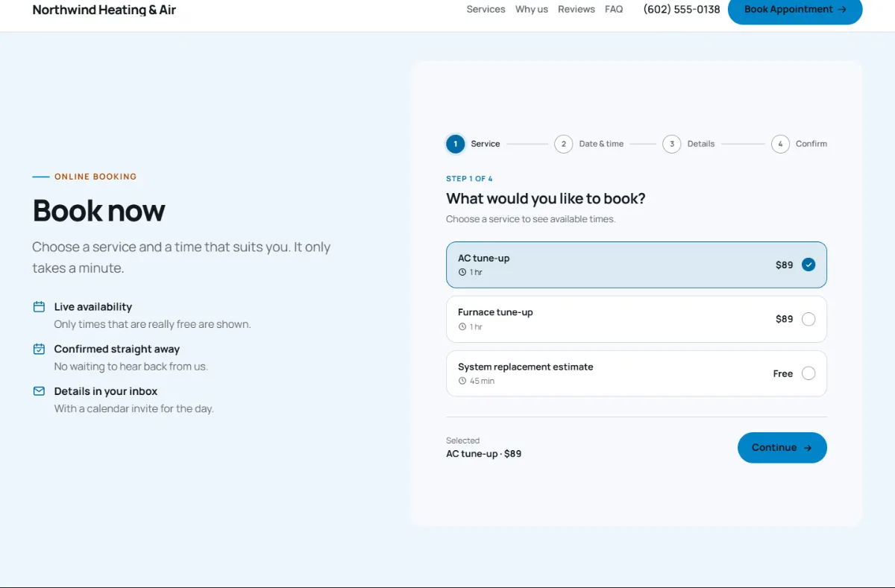Click "Only times that are really free are shown."
895x588 pixels.
coord(152,324)
